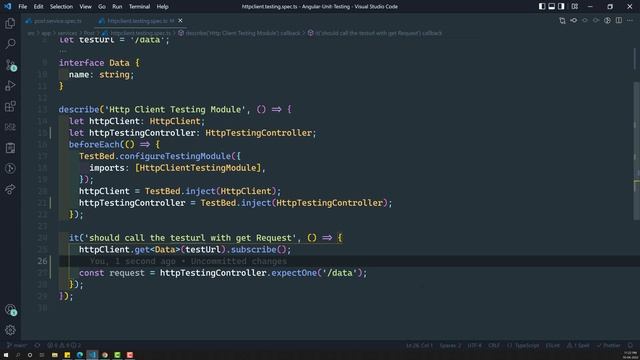The image size is (640, 360).
Task: Open the errors and warnings status item
Action: click(x=64, y=345)
